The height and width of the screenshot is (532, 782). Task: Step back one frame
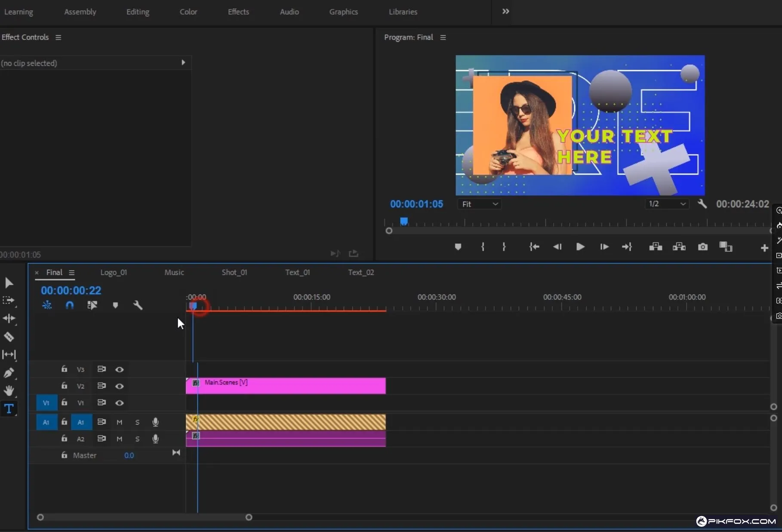point(557,247)
